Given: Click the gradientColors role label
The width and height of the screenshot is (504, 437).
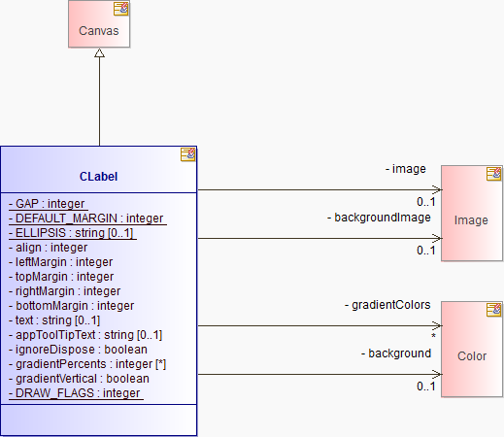Looking at the screenshot, I should [x=387, y=305].
